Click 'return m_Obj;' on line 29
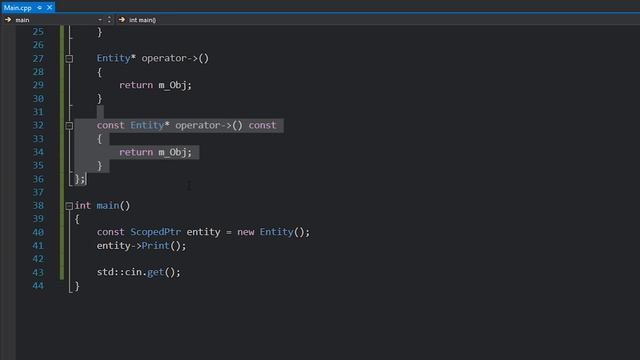640x360 pixels. [155, 85]
